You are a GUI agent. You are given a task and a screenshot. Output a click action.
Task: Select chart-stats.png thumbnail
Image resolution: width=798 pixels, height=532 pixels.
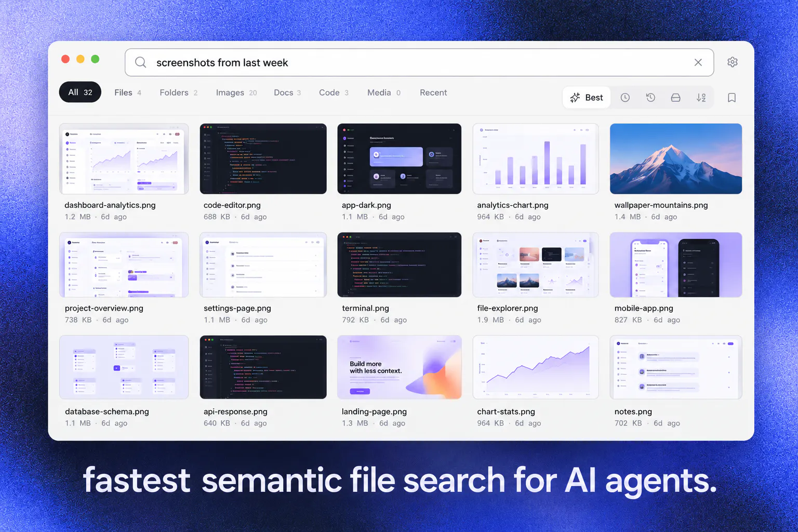coord(536,367)
